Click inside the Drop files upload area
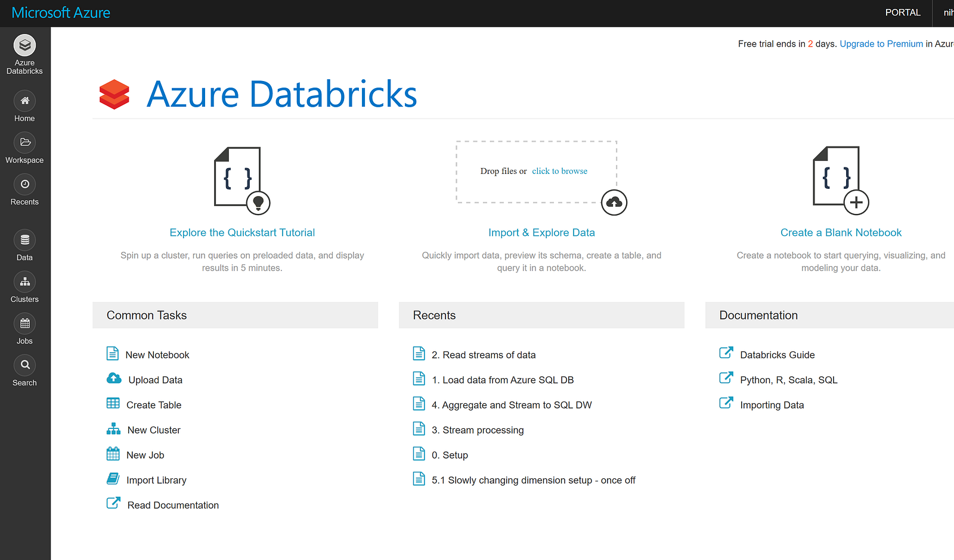Screen dimensions: 954x560 (x=536, y=172)
